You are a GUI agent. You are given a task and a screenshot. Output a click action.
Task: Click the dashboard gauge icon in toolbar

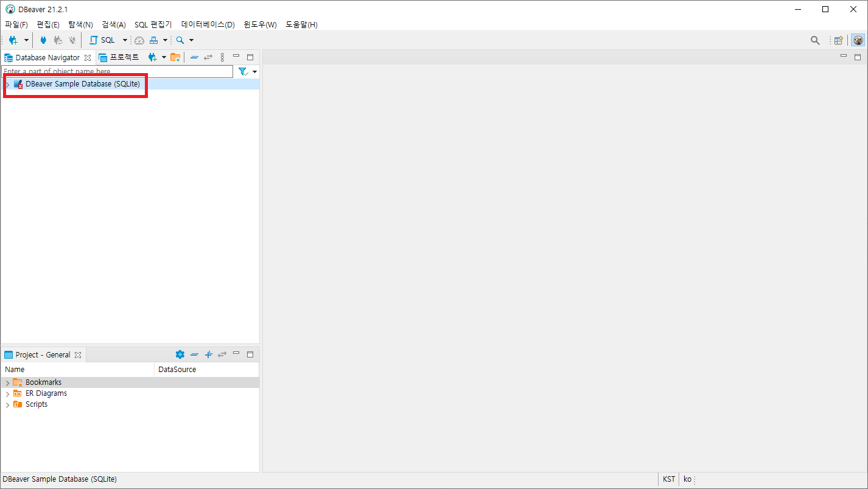pos(139,40)
